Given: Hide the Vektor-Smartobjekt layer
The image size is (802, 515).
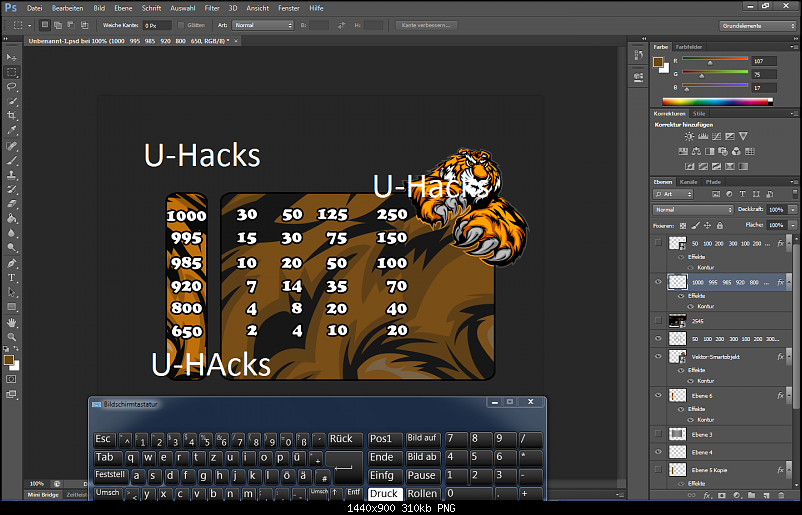Looking at the screenshot, I should pyautogui.click(x=658, y=356).
